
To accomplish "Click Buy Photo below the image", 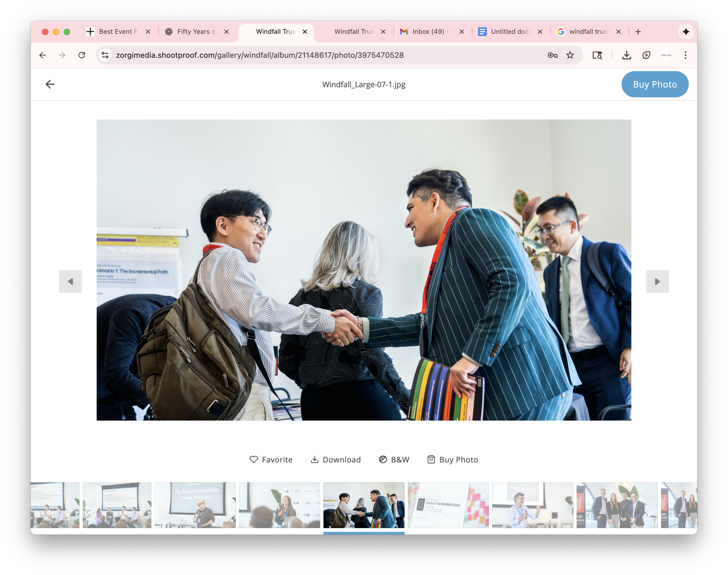I will tap(453, 460).
